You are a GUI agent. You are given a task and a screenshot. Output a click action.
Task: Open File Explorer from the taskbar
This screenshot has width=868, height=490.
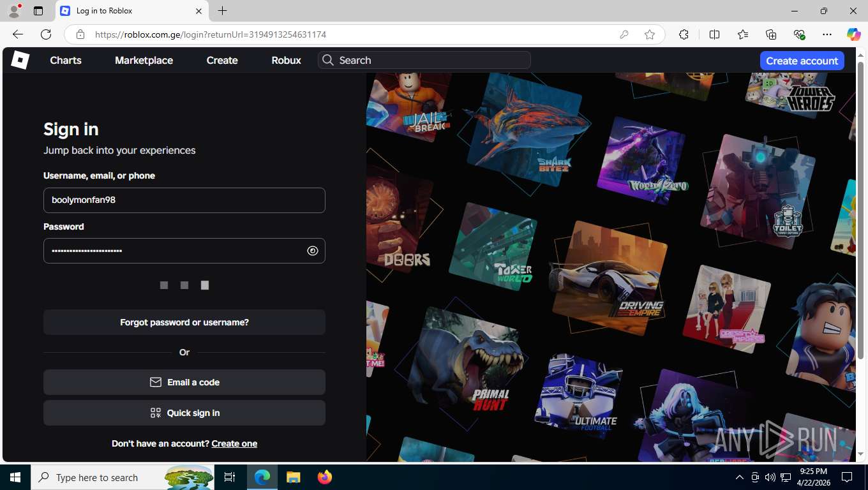tap(293, 477)
